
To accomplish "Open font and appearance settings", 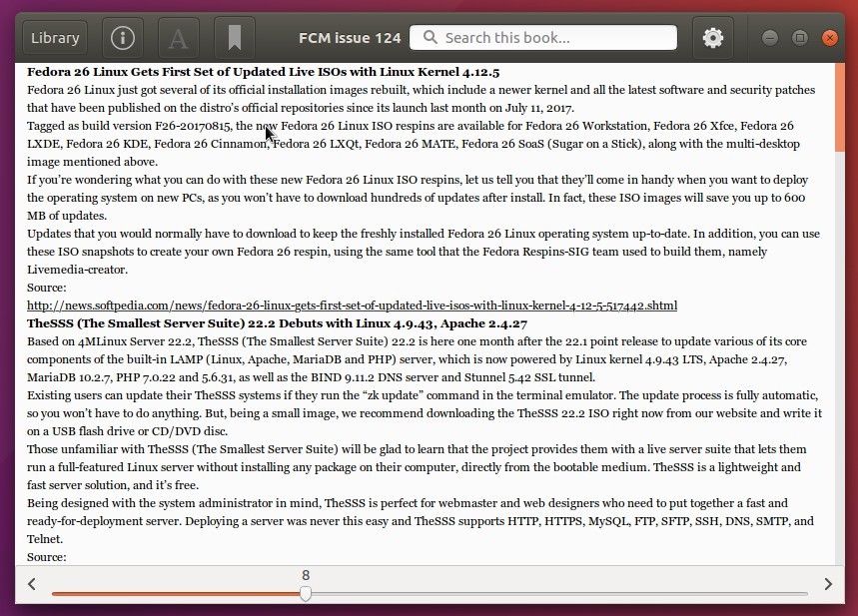I will tap(178, 37).
